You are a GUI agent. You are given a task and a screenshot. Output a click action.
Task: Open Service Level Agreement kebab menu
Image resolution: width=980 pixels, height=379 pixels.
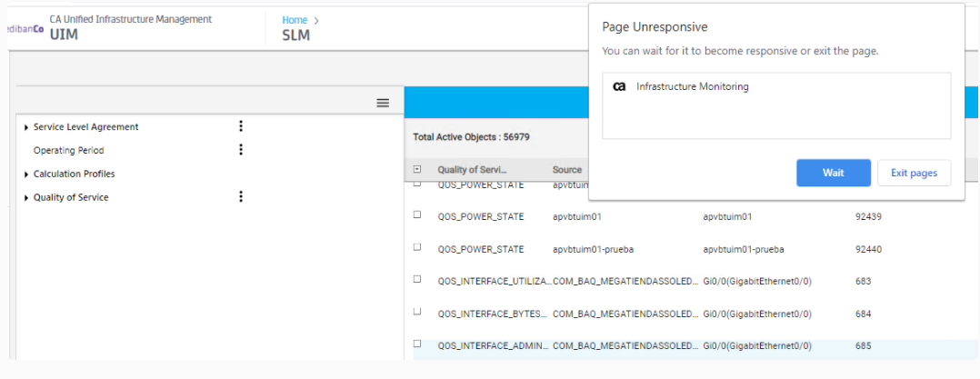(241, 126)
